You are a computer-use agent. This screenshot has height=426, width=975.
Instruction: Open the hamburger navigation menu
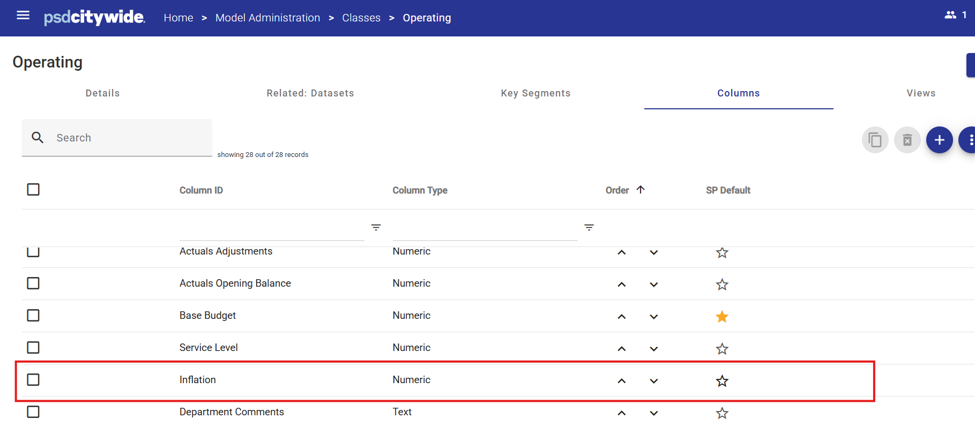click(x=23, y=15)
